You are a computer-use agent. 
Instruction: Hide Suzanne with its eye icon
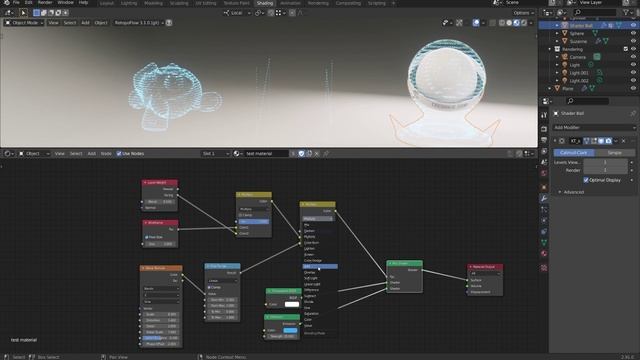(x=633, y=41)
